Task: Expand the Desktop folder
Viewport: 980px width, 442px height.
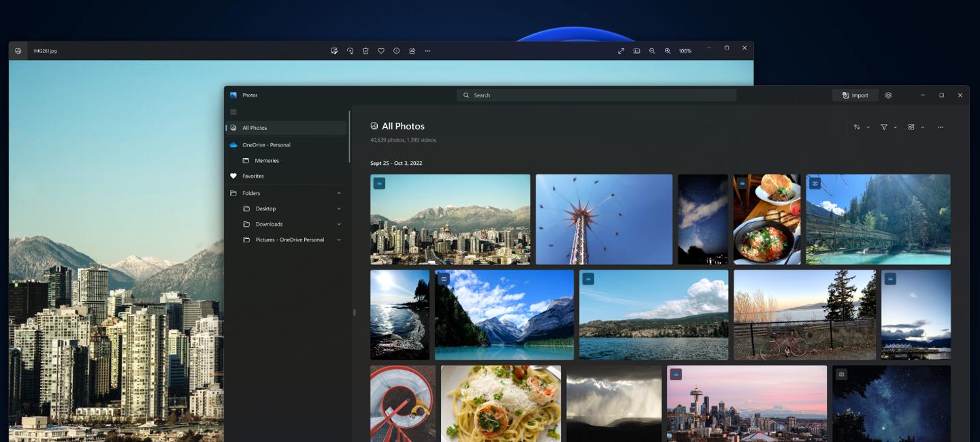Action: coord(338,208)
